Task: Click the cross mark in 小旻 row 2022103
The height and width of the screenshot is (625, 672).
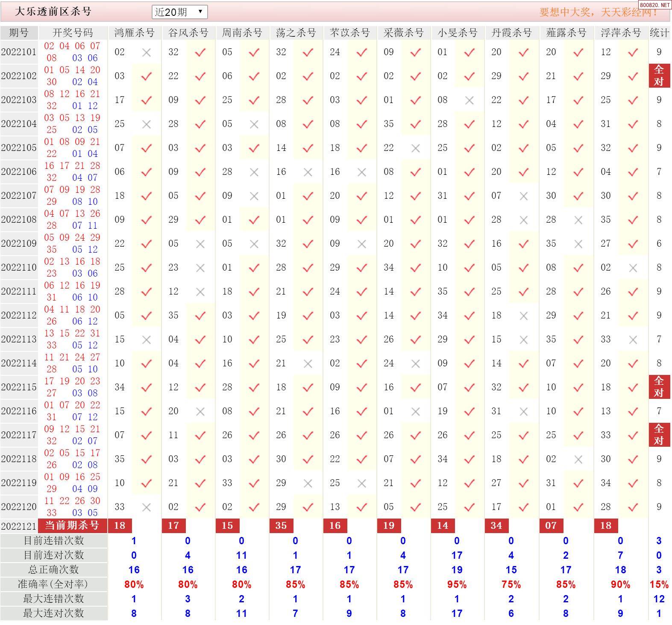Action: point(469,100)
